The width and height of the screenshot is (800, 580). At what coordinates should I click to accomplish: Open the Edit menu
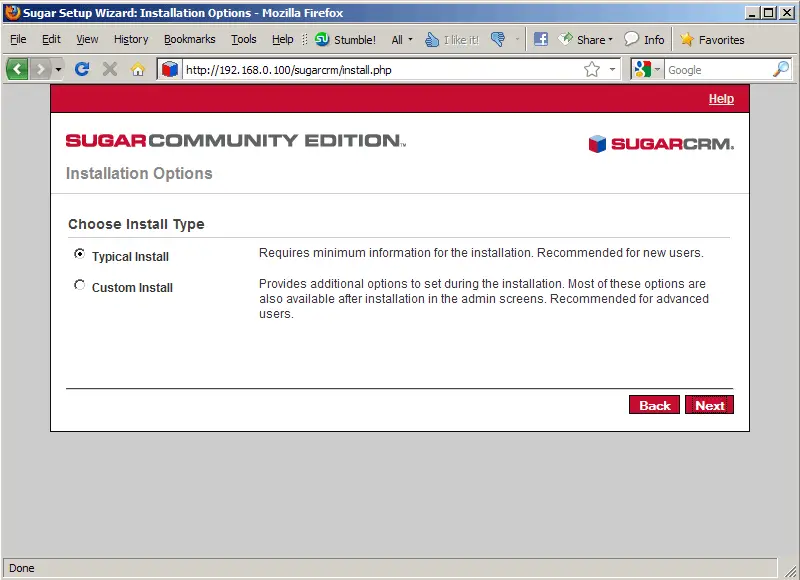pyautogui.click(x=51, y=39)
